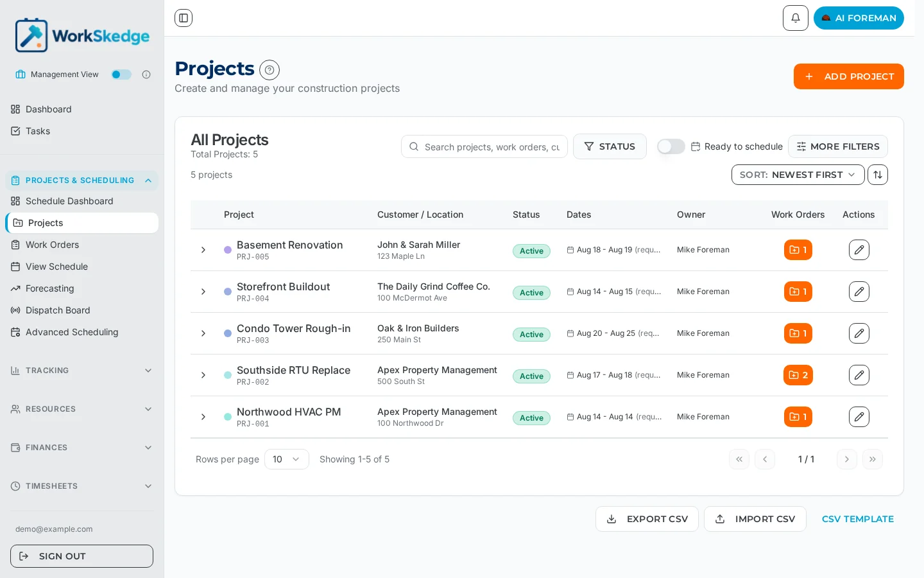The image size is (924, 578).
Task: Click Export CSV button
Action: 647,519
